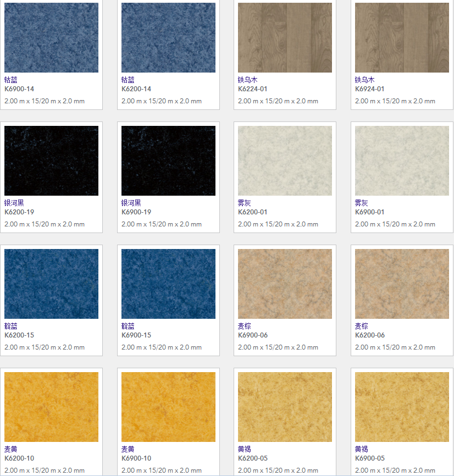Image resolution: width=454 pixels, height=476 pixels.
Task: Open the 黄褐 K6900-05 tan swatch image
Action: click(402, 407)
